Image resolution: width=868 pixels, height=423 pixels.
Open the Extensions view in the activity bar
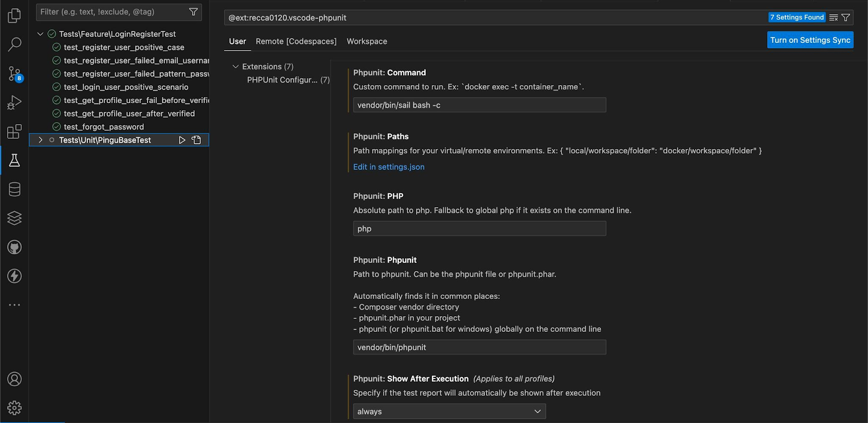tap(15, 131)
